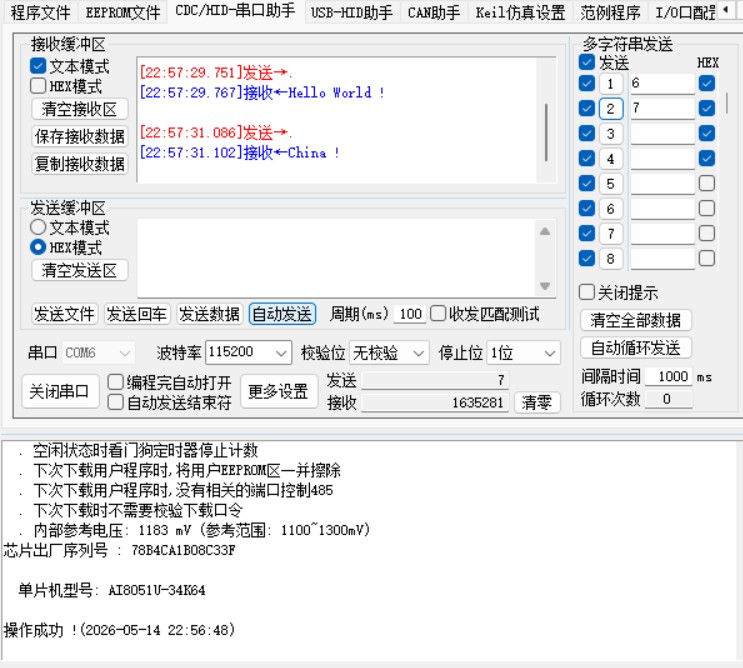Toggle HEX checkbox for string row 1
Image resolution: width=743 pixels, height=668 pixels.
coord(707,83)
